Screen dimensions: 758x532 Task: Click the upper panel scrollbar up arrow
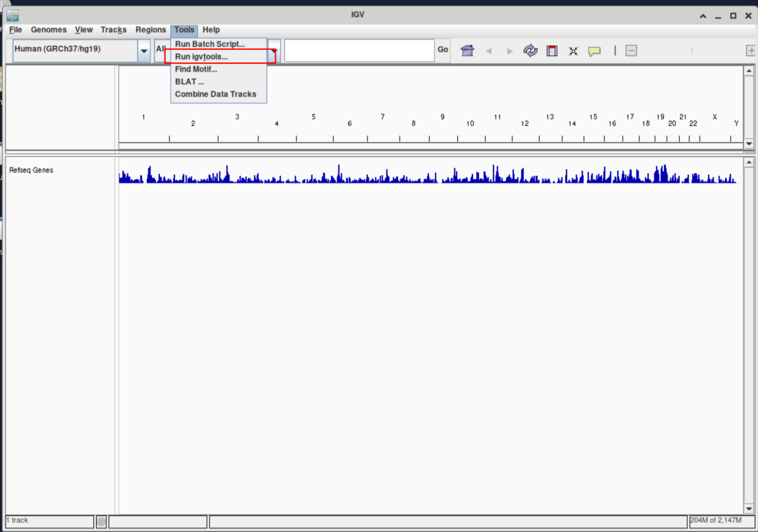pos(749,71)
